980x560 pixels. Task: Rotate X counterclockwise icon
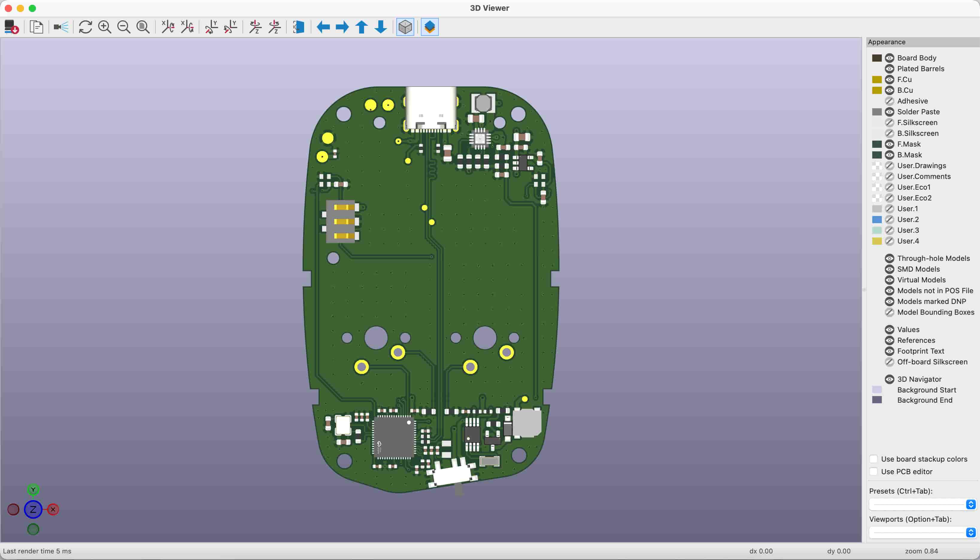coord(187,27)
